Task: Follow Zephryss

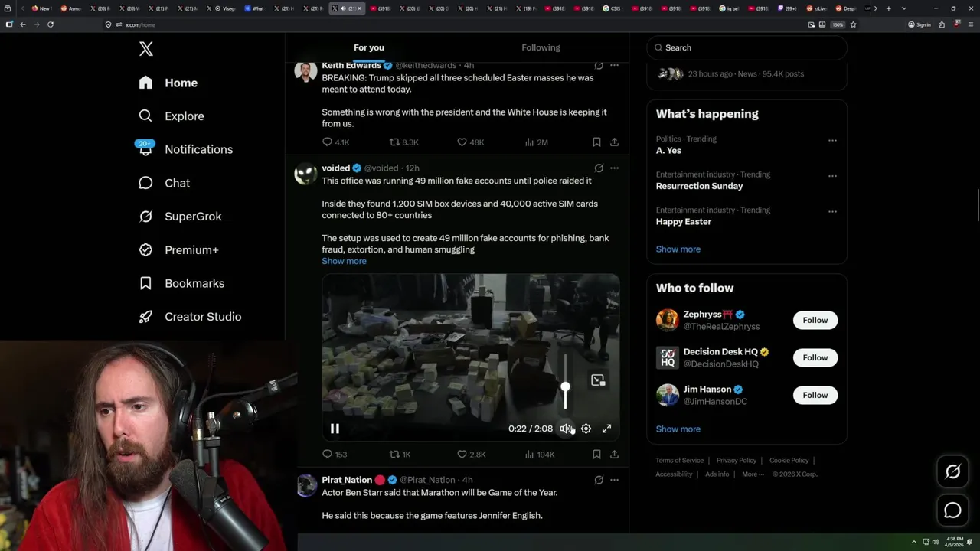Action: (x=815, y=320)
